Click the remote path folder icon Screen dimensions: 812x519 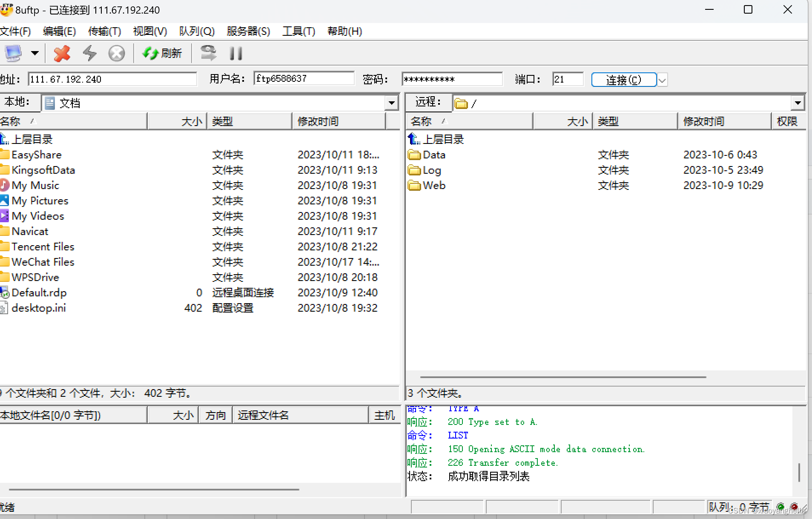pyautogui.click(x=461, y=103)
